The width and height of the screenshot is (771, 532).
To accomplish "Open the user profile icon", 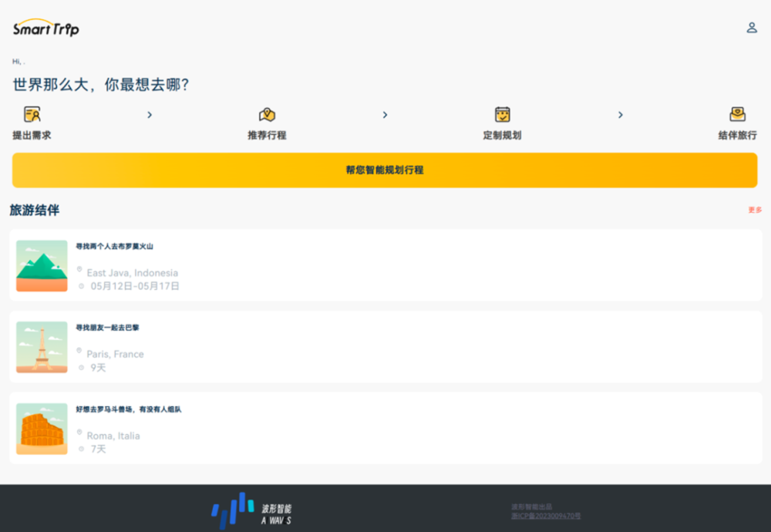I will 751,28.
